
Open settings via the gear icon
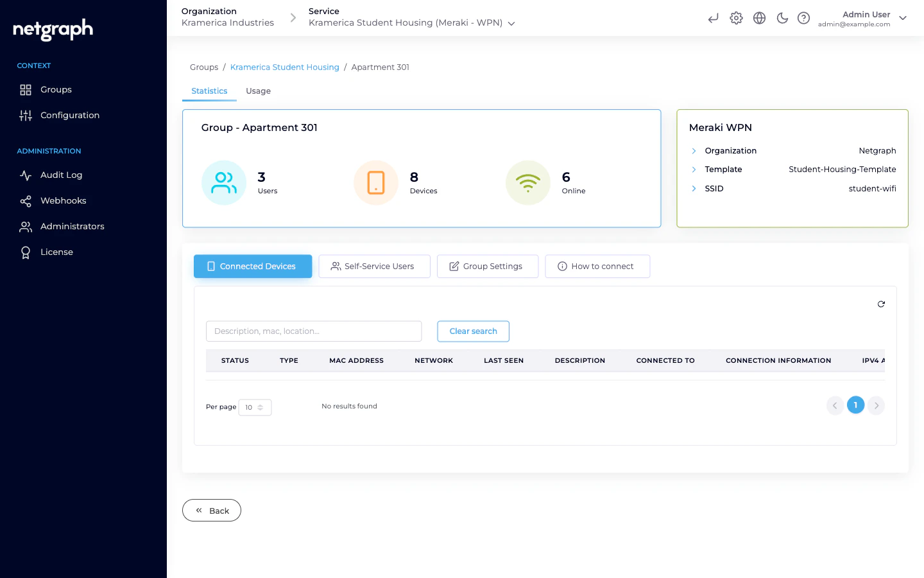pyautogui.click(x=736, y=18)
